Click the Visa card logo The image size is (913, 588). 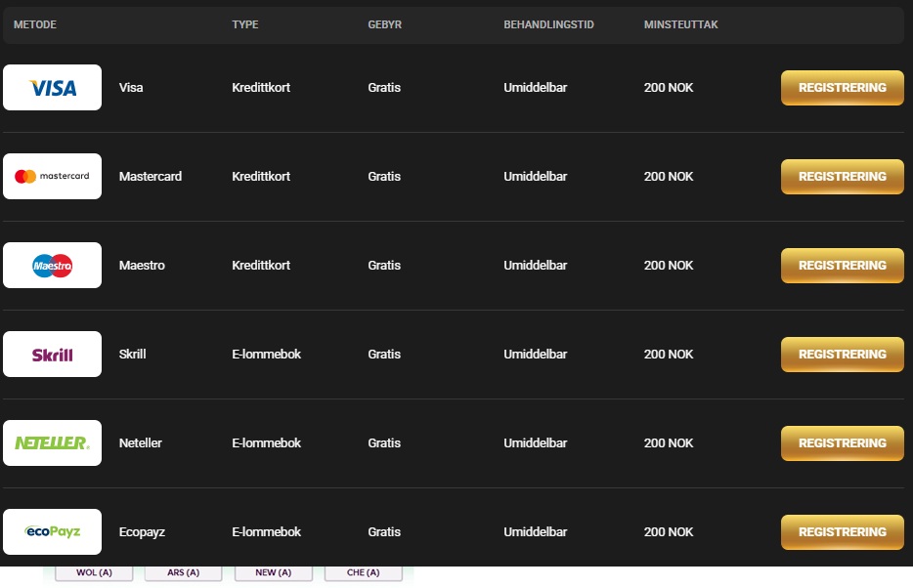click(x=53, y=88)
